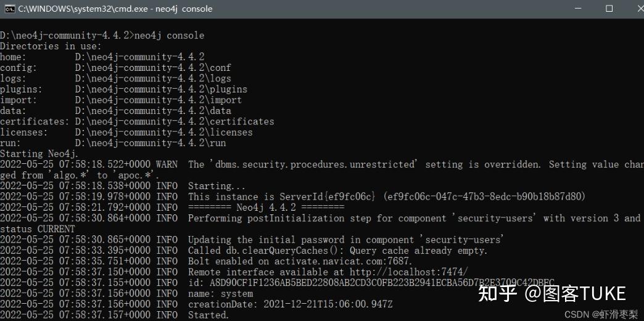The height and width of the screenshot is (321, 644).
Task: Click the final 'Started.' log message
Action: point(208,315)
